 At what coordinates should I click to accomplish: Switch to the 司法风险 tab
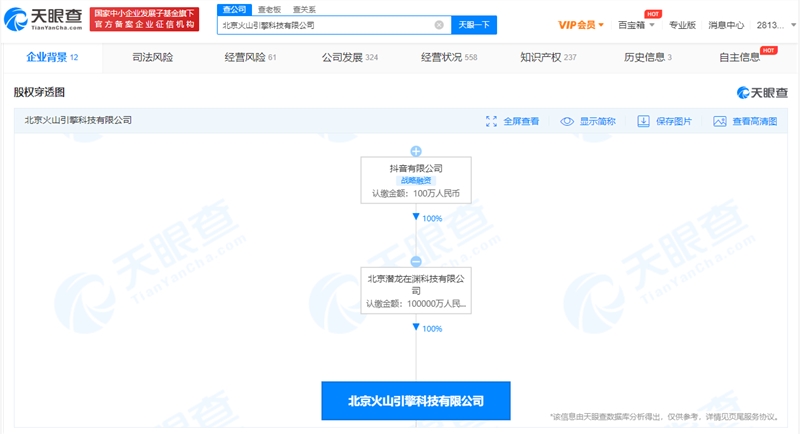coord(152,58)
